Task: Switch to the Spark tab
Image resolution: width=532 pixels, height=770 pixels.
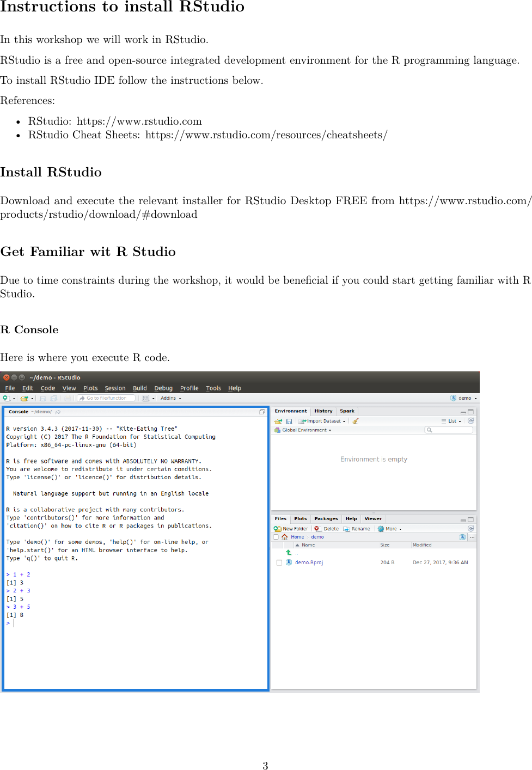Action: tap(347, 411)
